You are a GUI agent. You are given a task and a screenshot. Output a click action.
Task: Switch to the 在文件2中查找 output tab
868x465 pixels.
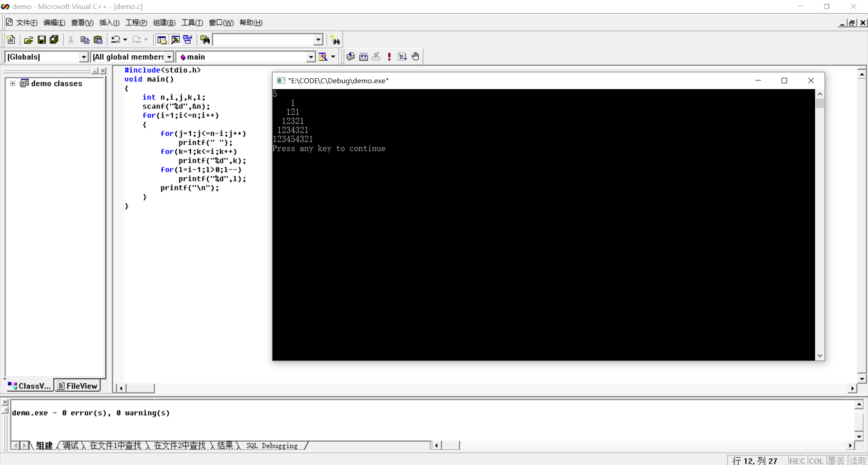tap(180, 446)
